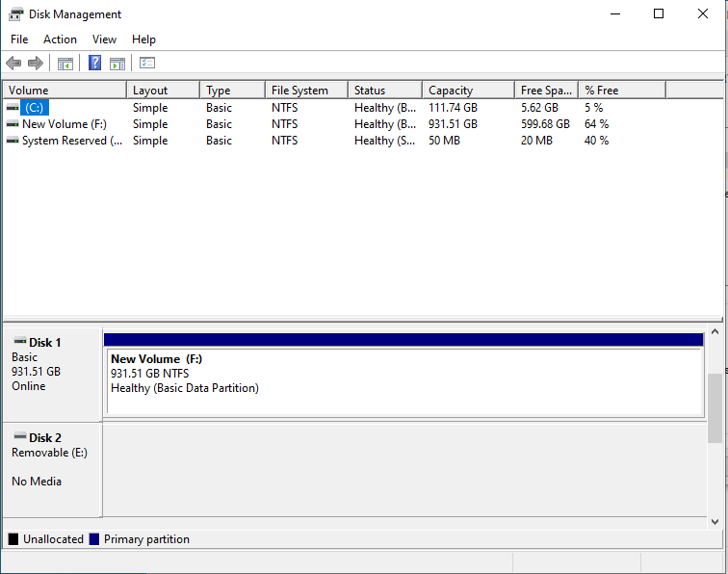Open the File menu
728x574 pixels.
coord(19,39)
